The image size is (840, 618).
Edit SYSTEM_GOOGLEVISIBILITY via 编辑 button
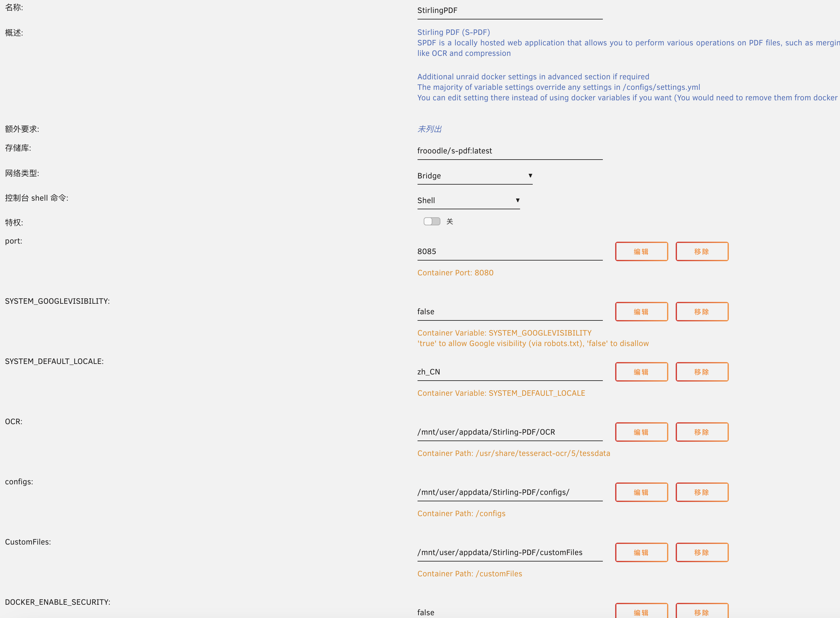tap(641, 311)
